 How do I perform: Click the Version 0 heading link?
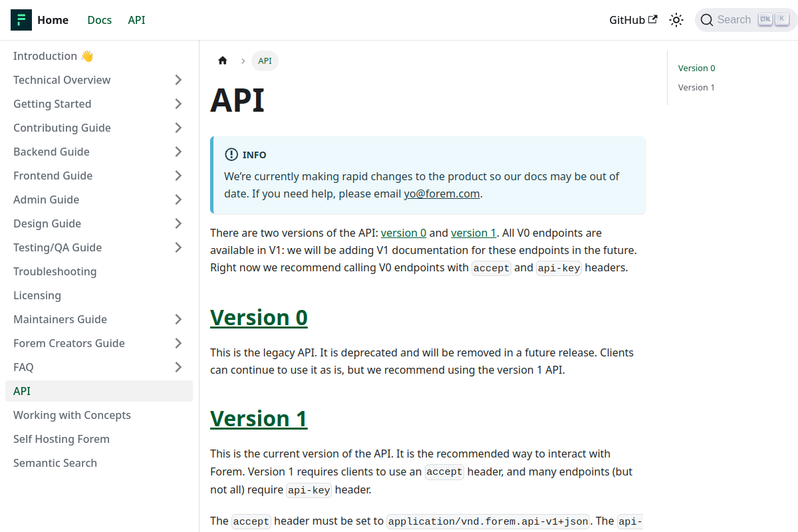pos(259,318)
